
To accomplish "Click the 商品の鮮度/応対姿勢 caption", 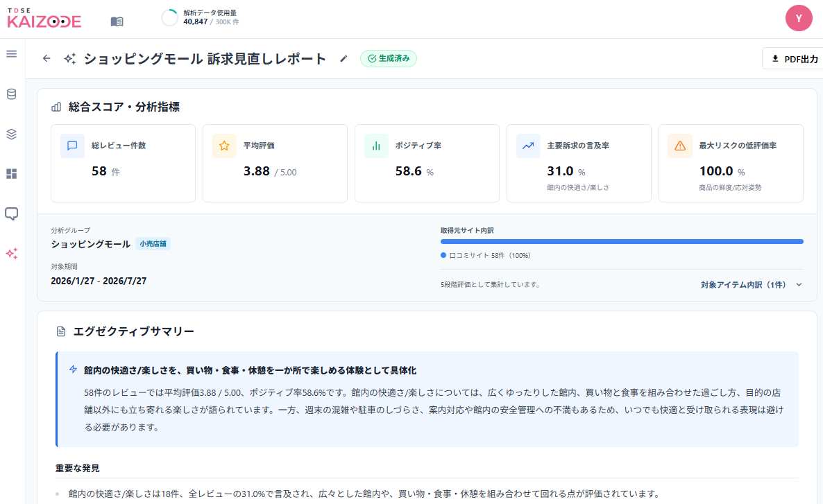I will (x=729, y=188).
